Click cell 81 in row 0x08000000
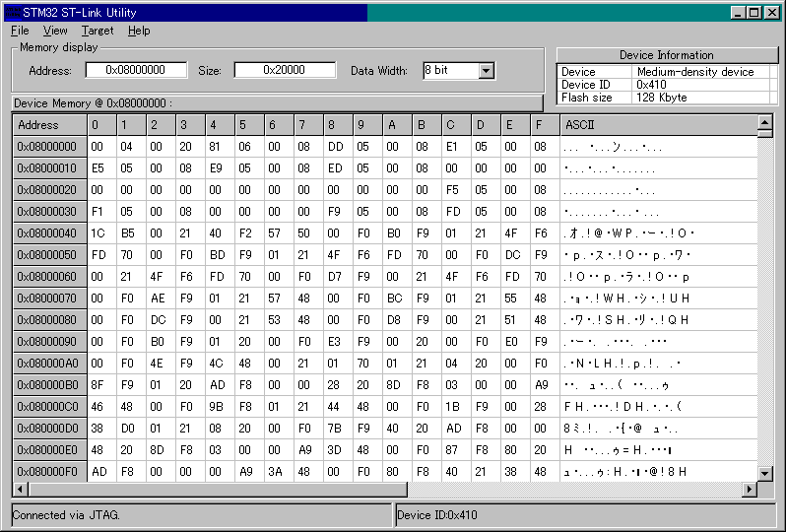 (x=220, y=147)
